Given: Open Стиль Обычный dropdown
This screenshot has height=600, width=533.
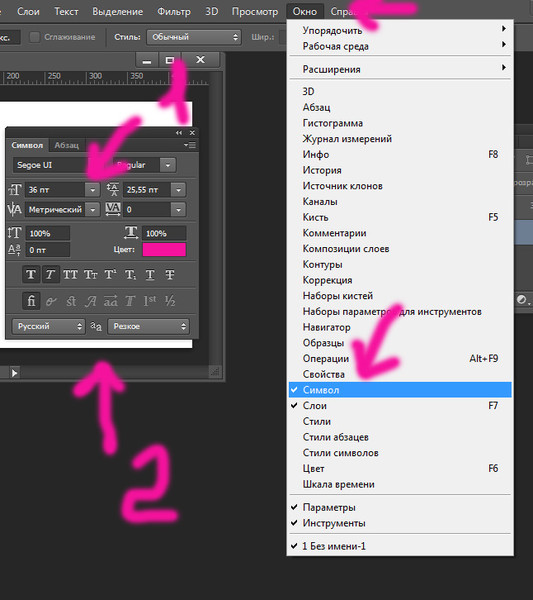Looking at the screenshot, I should [194, 37].
